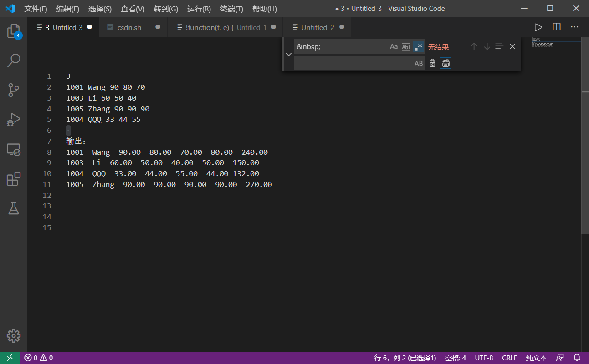Toggle Preserve Case in replace box
Viewport: 589px width, 364px height.
click(x=419, y=63)
